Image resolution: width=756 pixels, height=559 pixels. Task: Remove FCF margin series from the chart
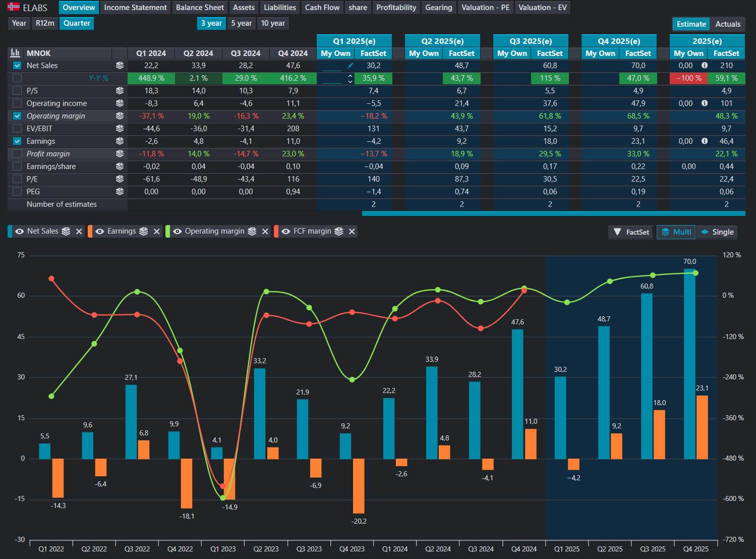(x=352, y=231)
